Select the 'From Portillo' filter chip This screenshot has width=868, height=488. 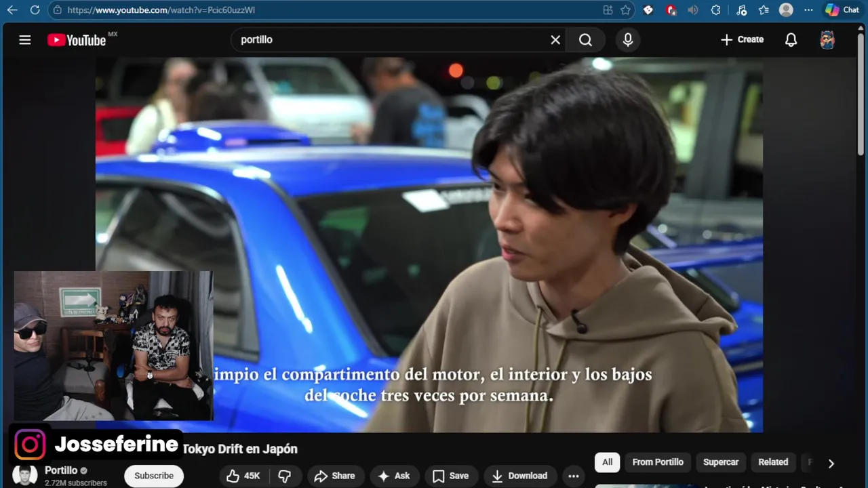pos(658,462)
